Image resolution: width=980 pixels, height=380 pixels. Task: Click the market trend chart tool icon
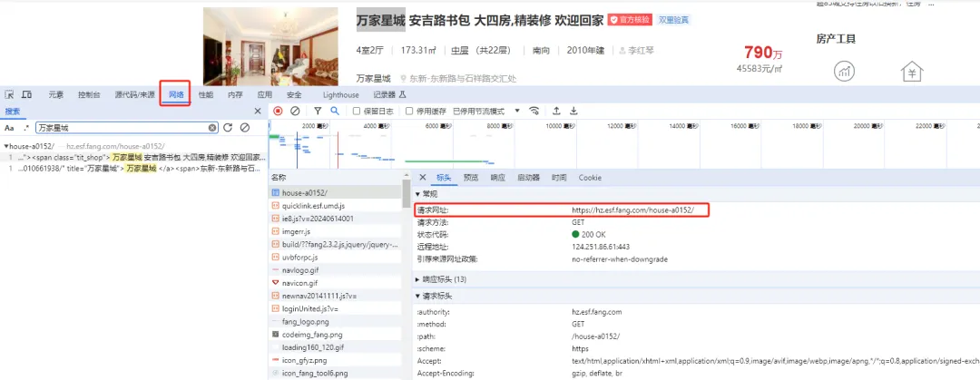coord(845,71)
